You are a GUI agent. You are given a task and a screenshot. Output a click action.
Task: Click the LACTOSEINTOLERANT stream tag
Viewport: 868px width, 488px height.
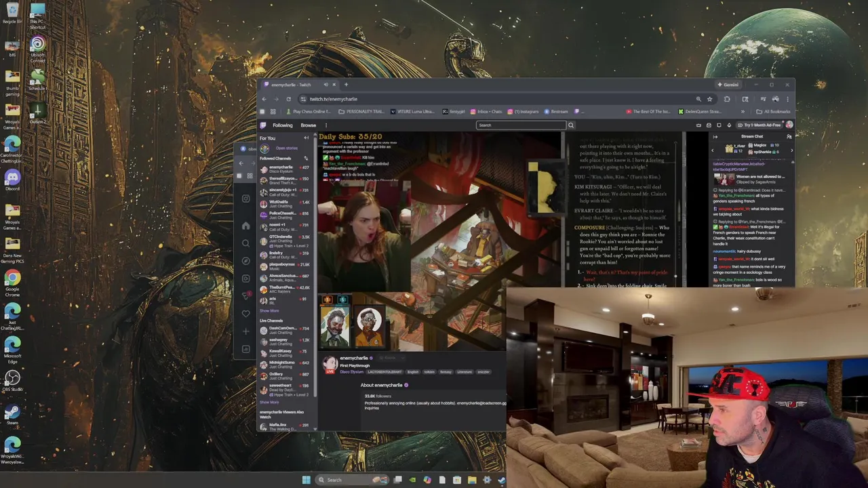(384, 371)
